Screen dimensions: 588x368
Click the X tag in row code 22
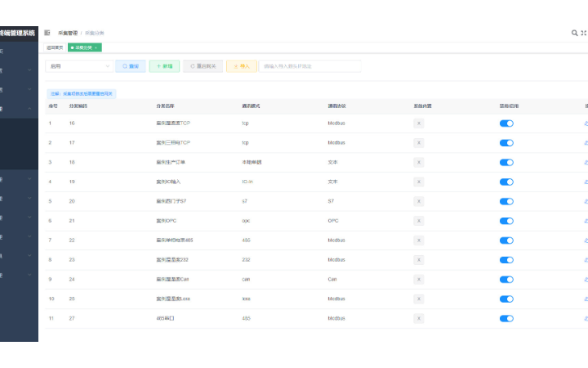(x=418, y=240)
